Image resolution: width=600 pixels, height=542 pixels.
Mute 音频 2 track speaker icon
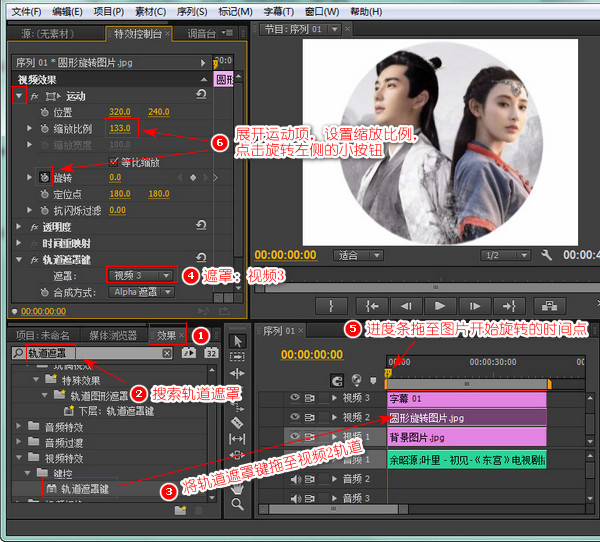(x=295, y=479)
